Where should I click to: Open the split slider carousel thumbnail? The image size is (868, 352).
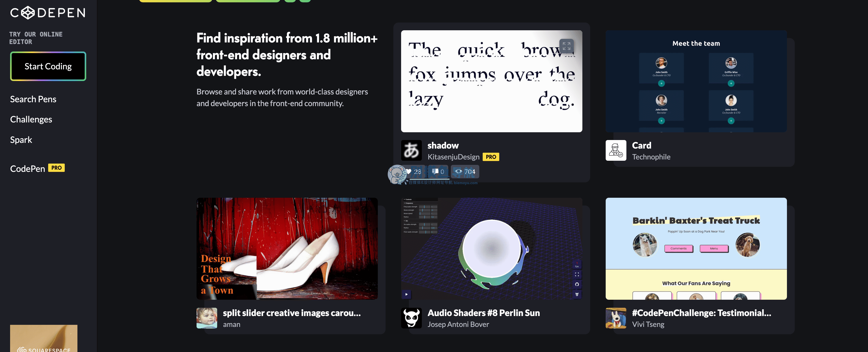287,248
